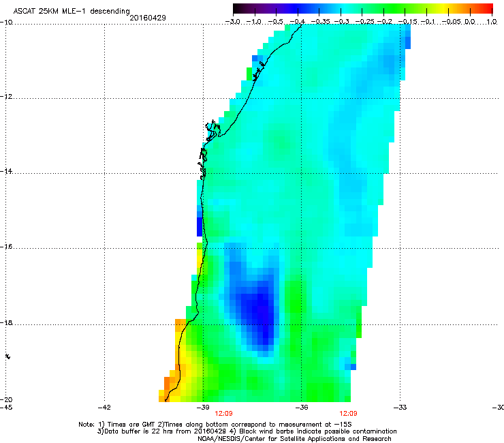504x443 pixels.
Task: Click the -10 latitude axis label
Action: 6,22
